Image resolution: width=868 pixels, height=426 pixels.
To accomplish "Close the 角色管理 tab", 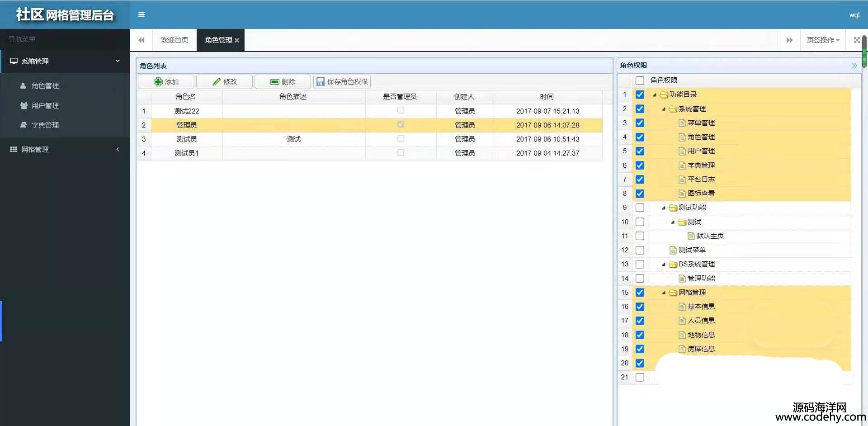I will click(237, 40).
